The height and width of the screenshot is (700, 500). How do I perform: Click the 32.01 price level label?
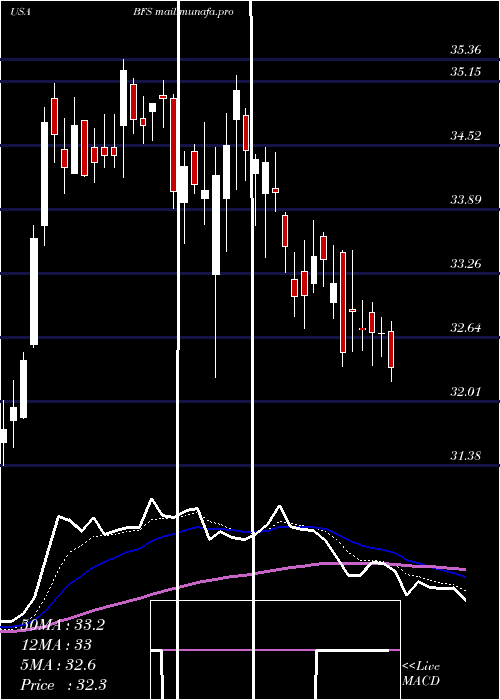tap(466, 392)
